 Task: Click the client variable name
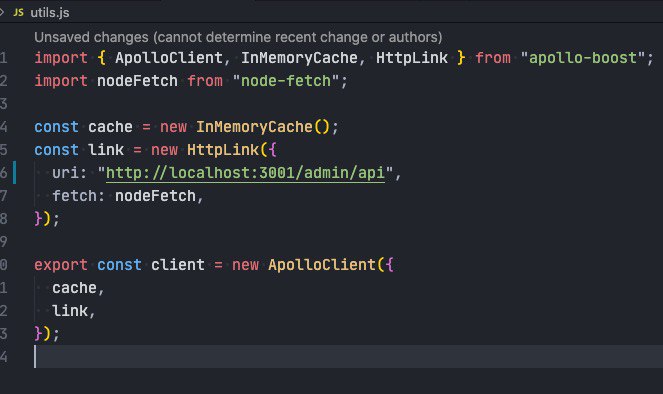click(178, 265)
